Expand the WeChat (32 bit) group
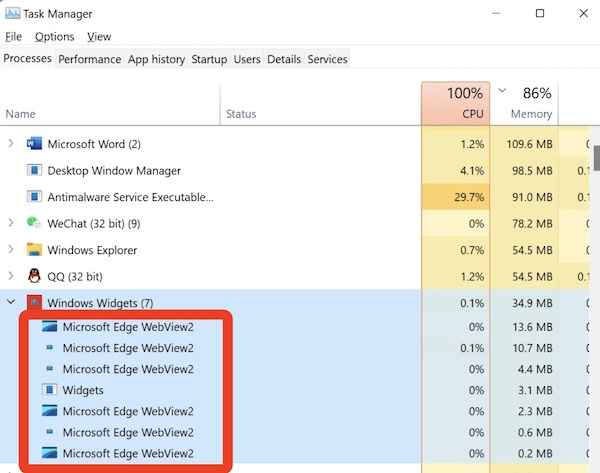Viewport: 600px width, 473px height. pos(11,223)
